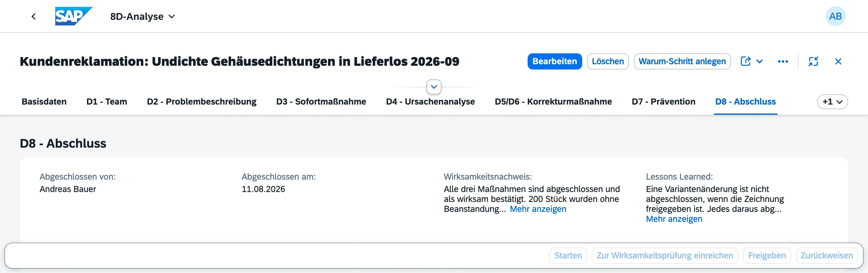Click Warum-Schritt anlegen button
The width and height of the screenshot is (868, 273).
click(x=682, y=61)
